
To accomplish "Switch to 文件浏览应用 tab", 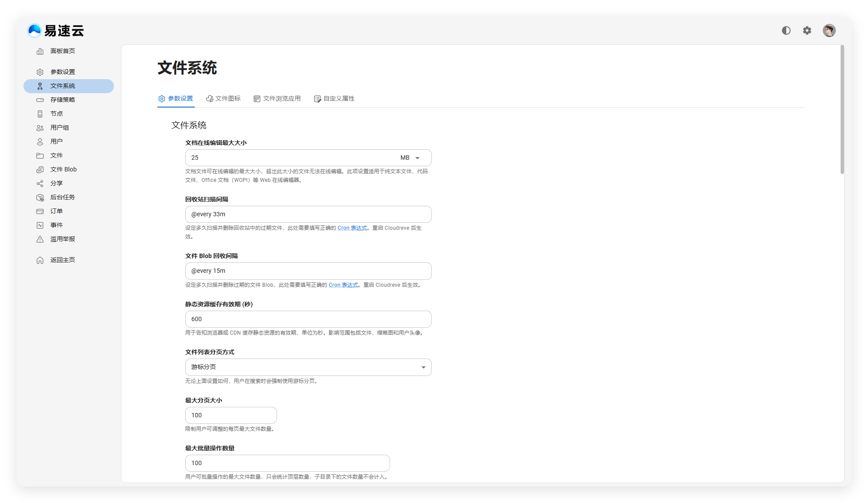I will (x=277, y=99).
